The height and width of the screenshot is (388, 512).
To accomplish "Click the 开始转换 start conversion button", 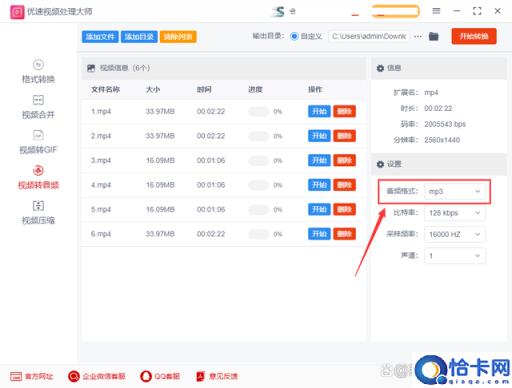I will tap(474, 36).
